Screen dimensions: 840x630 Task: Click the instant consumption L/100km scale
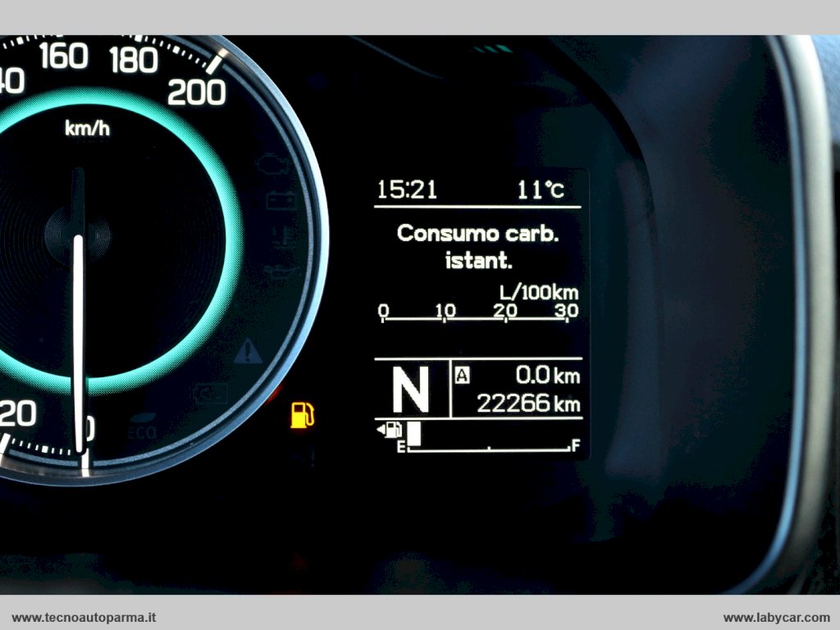click(479, 313)
